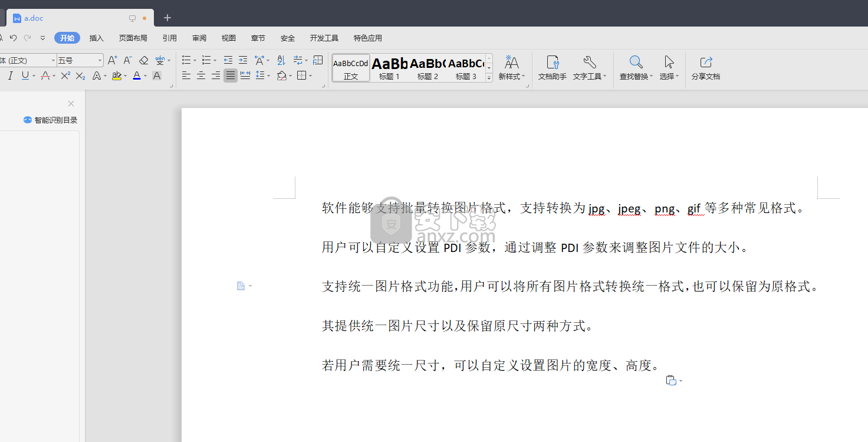Open the text effects outlined A
868x442 pixels.
[x=97, y=76]
